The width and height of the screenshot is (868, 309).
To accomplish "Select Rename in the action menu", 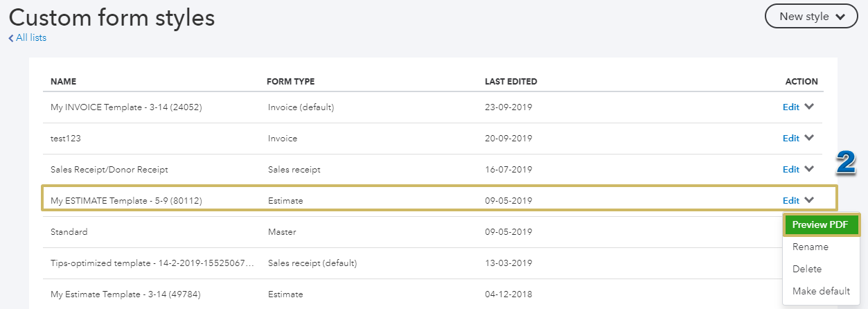I will point(810,247).
